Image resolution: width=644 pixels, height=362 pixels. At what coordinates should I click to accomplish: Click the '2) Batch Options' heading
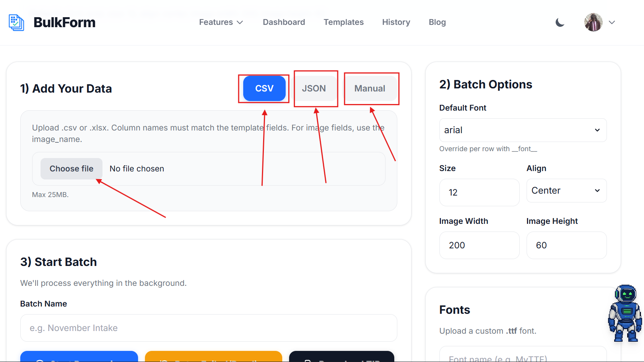point(486,84)
